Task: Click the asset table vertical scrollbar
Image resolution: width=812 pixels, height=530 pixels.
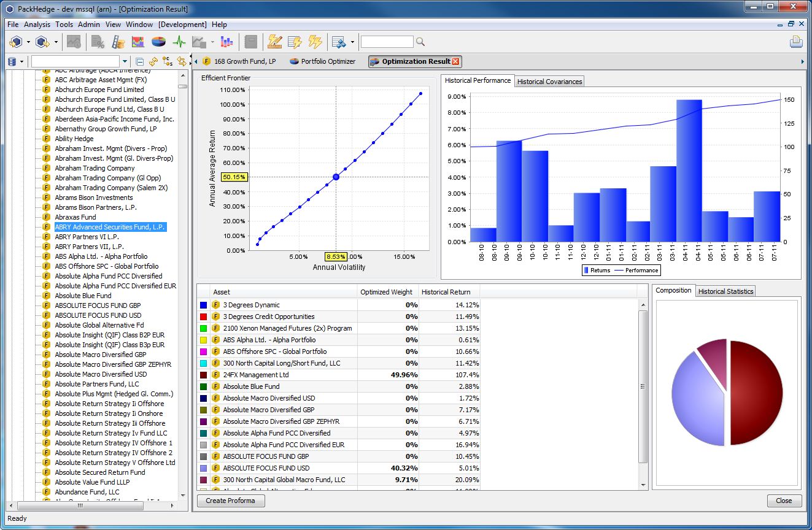Action: pyautogui.click(x=643, y=386)
